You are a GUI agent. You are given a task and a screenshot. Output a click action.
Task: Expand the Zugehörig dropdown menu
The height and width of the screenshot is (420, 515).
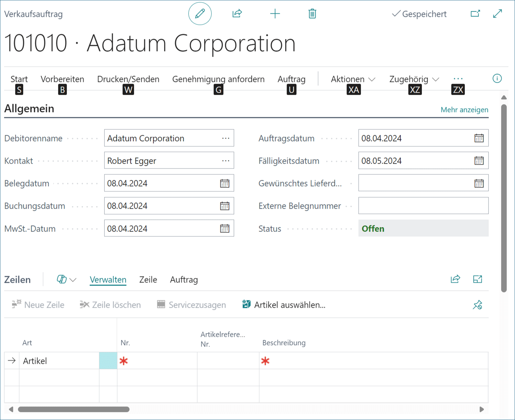tap(414, 79)
